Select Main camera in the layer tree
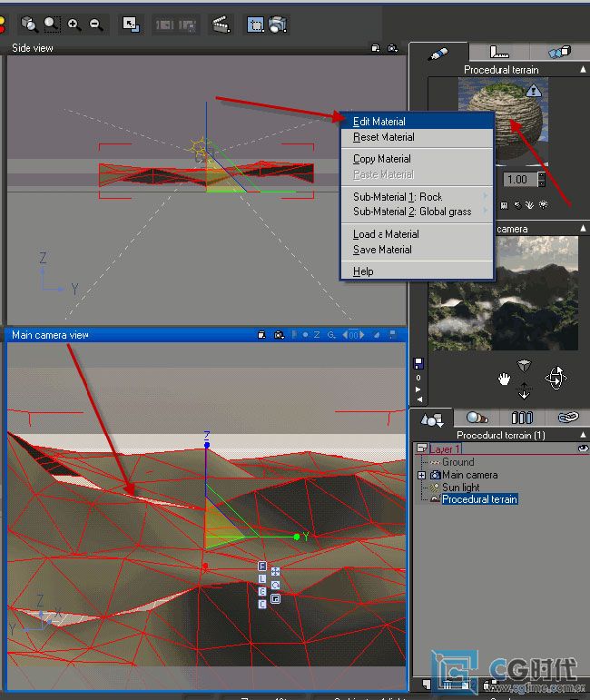Viewport: 590px width, 700px height. [469, 475]
